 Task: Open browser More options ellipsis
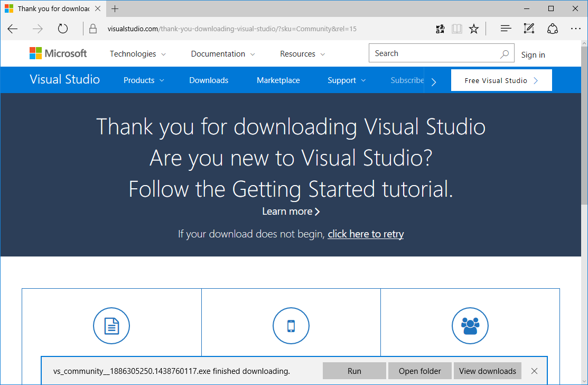(576, 29)
